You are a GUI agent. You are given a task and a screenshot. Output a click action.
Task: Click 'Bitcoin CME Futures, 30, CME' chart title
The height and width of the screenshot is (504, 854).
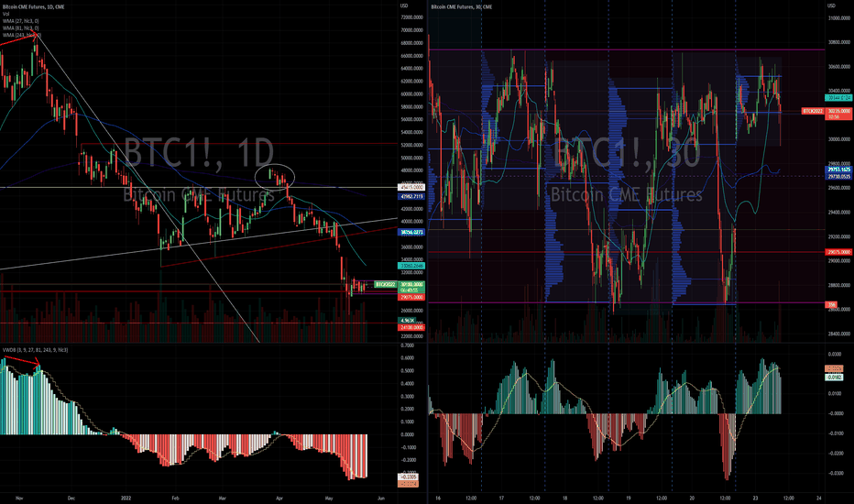point(461,6)
